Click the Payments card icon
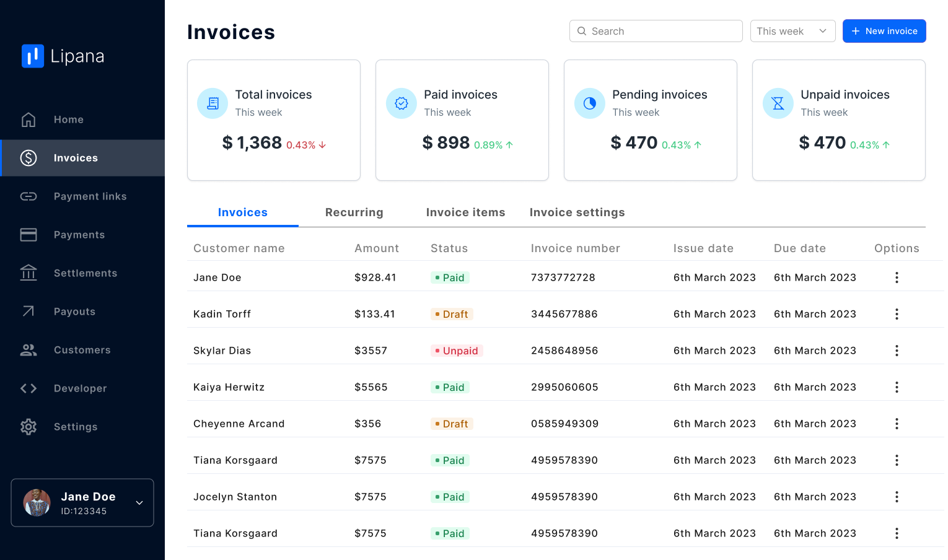Image resolution: width=948 pixels, height=560 pixels. pyautogui.click(x=29, y=235)
